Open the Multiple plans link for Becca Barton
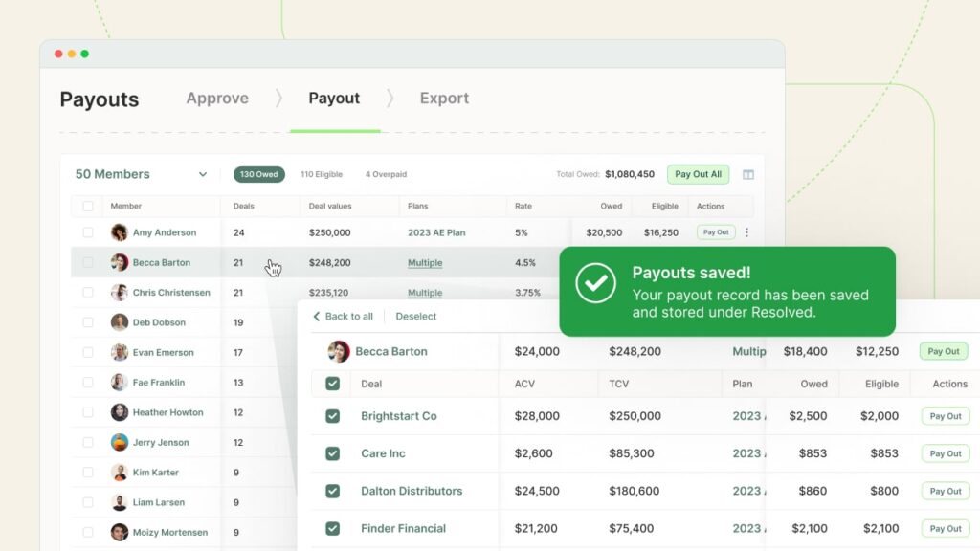 (425, 262)
